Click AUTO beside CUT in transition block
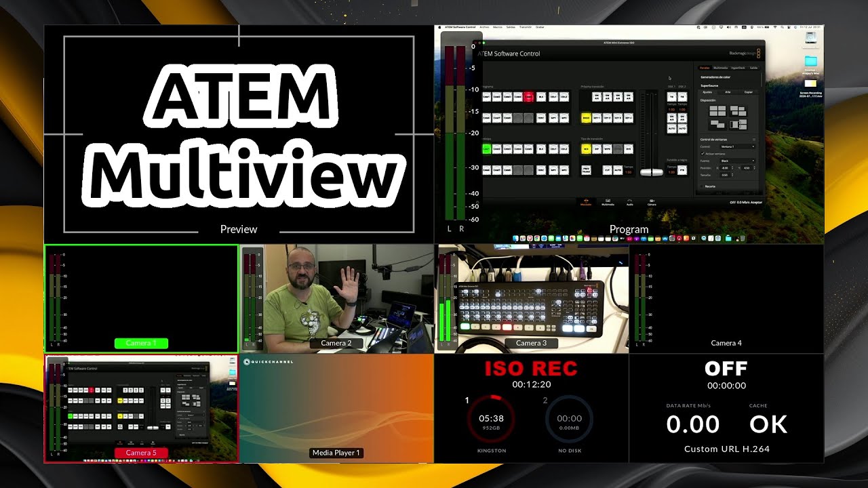Viewport: 868px width, 488px height. (618, 170)
